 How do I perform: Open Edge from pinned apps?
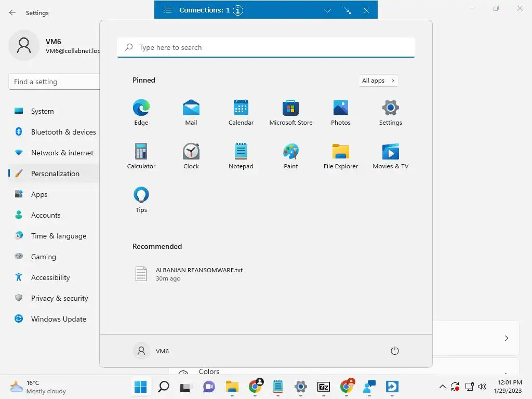click(141, 112)
